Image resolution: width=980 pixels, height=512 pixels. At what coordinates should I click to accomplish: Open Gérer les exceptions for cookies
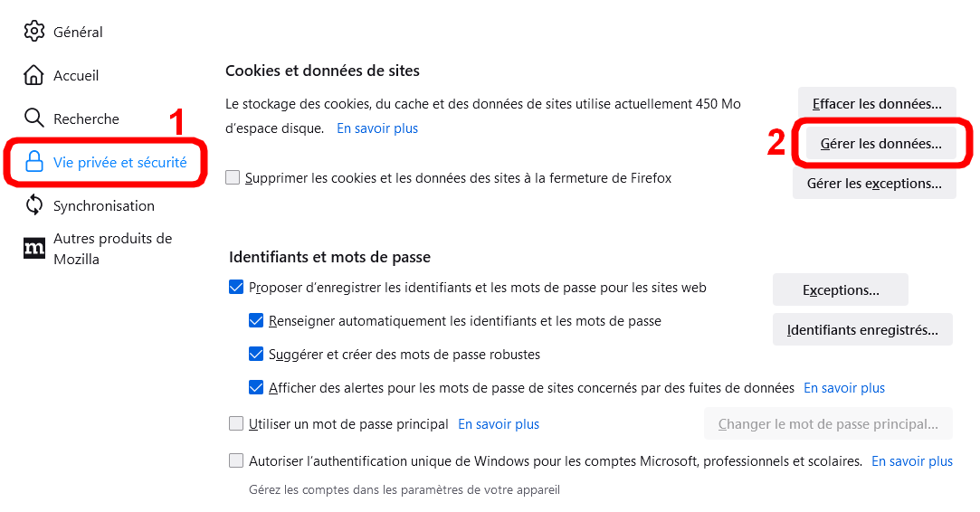[x=874, y=184]
